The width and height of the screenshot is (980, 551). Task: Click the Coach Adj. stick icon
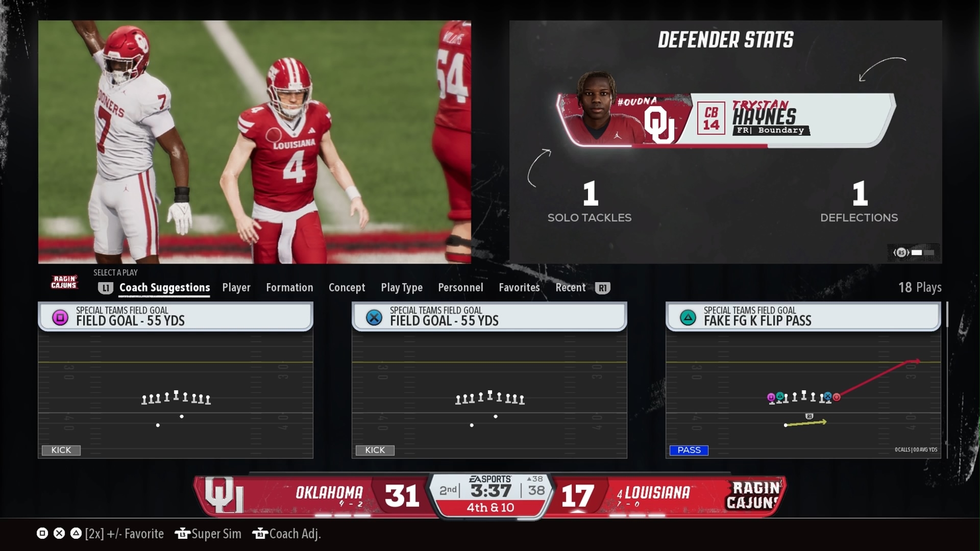pos(260,534)
